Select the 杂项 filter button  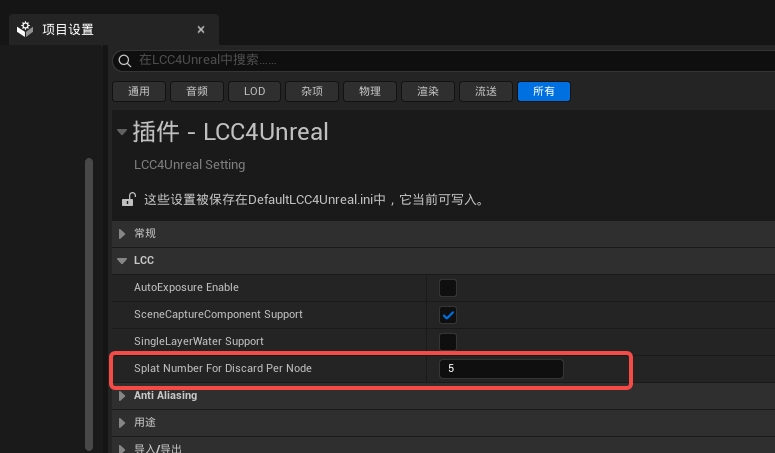[x=312, y=91]
